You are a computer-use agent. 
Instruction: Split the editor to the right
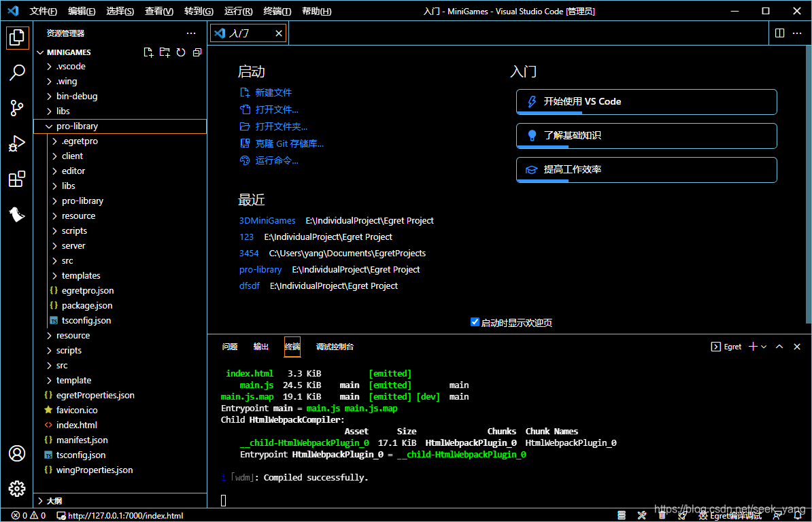point(779,33)
